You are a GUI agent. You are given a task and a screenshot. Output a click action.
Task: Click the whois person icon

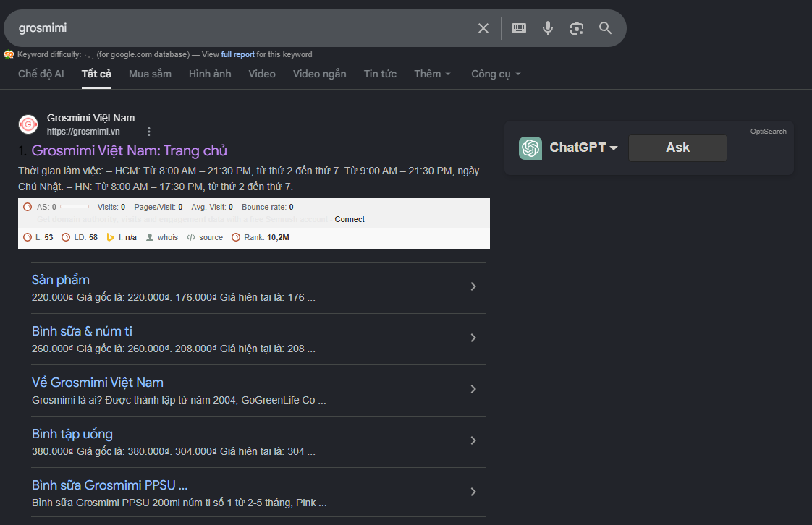[x=150, y=237]
